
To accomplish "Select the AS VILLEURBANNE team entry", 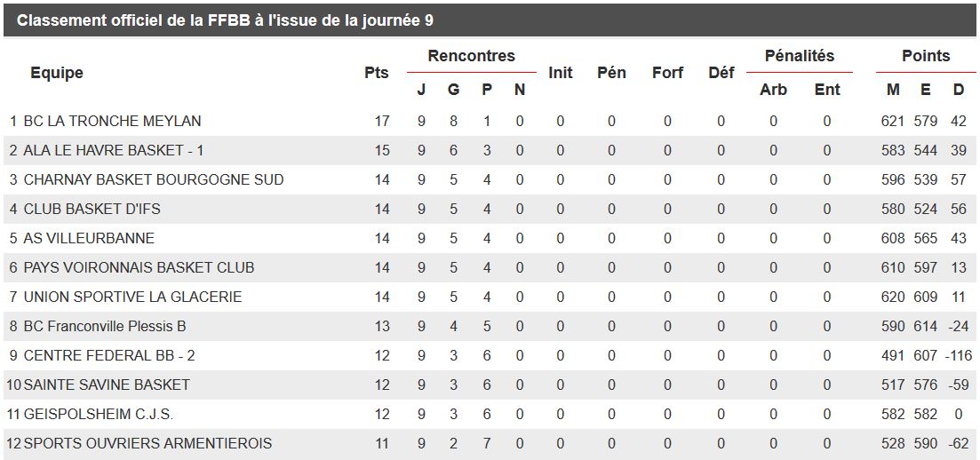I will (x=89, y=238).
